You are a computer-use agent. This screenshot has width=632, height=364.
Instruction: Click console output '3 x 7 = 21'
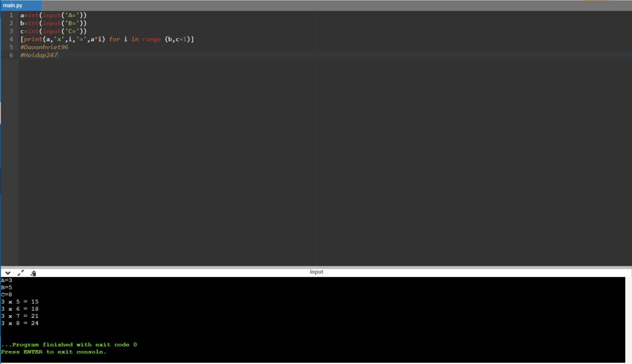20,316
